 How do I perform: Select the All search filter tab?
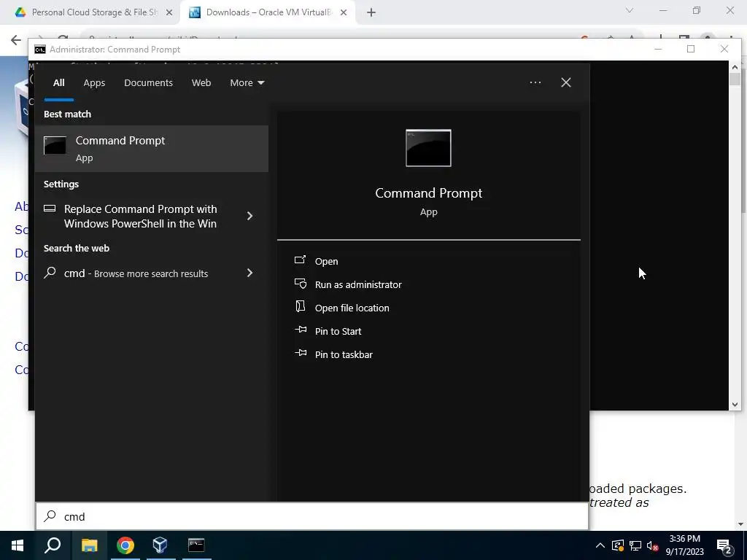pyautogui.click(x=58, y=83)
